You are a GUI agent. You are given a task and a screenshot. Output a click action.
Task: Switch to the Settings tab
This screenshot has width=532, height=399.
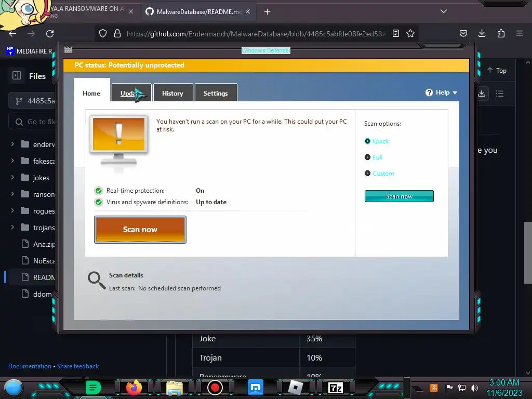point(216,92)
